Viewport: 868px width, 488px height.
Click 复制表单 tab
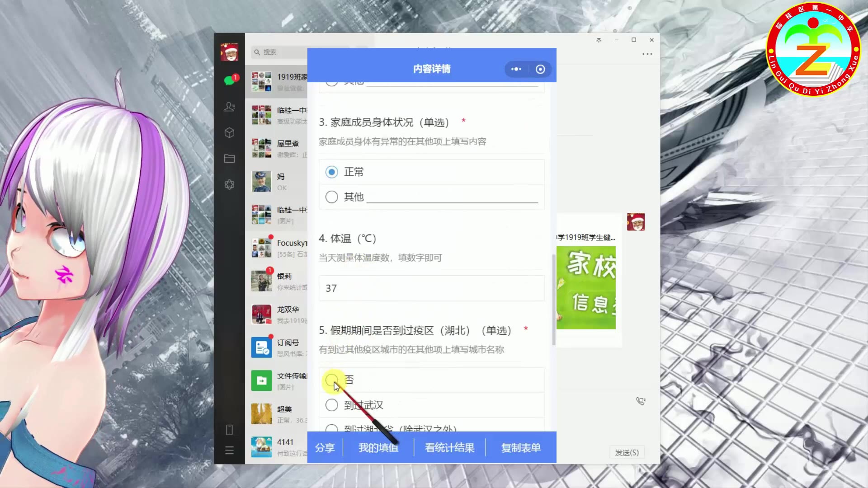[521, 448]
